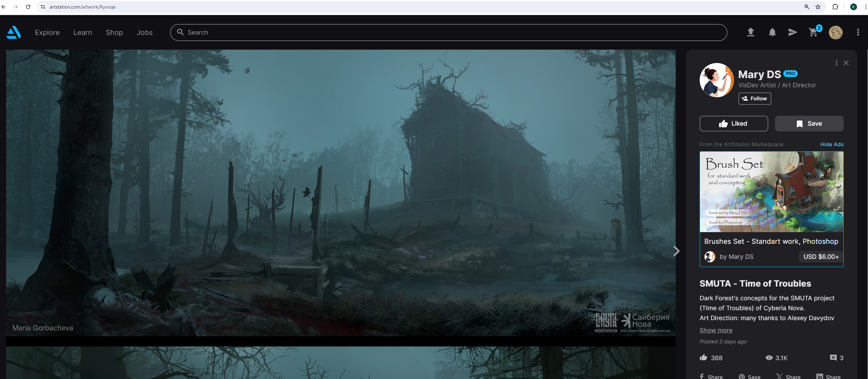
Task: Close the artwork details panel
Action: click(846, 63)
